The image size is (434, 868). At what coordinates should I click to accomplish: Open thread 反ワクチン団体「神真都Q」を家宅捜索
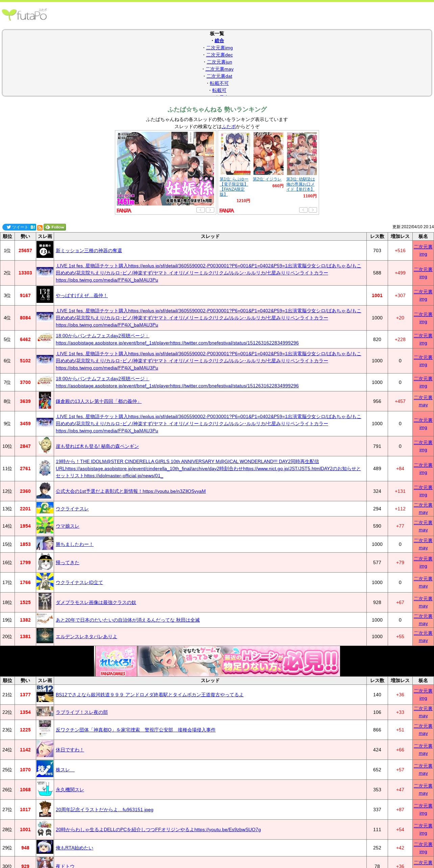coord(136,730)
